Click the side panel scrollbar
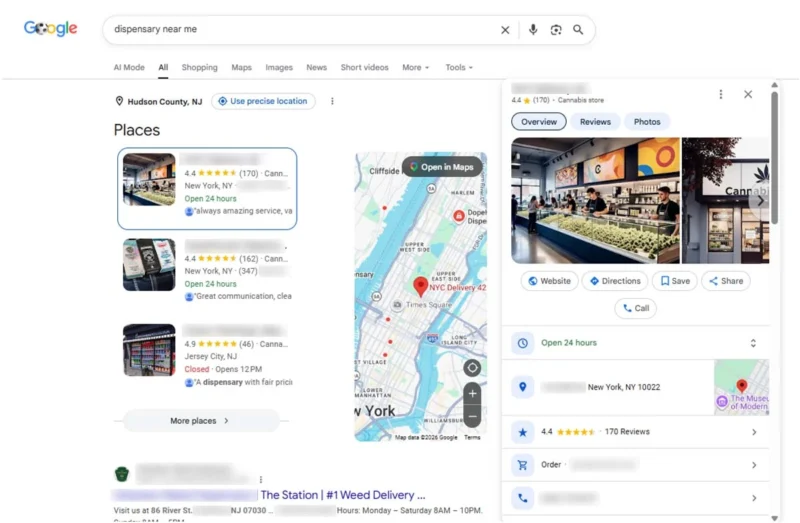Viewport: 800px width, 523px height. 774,157
